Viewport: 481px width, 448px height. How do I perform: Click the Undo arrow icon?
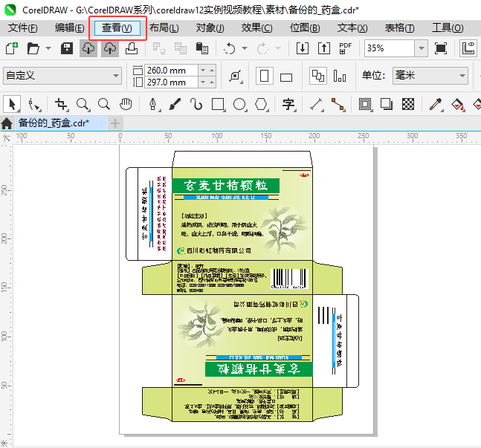pyautogui.click(x=229, y=48)
